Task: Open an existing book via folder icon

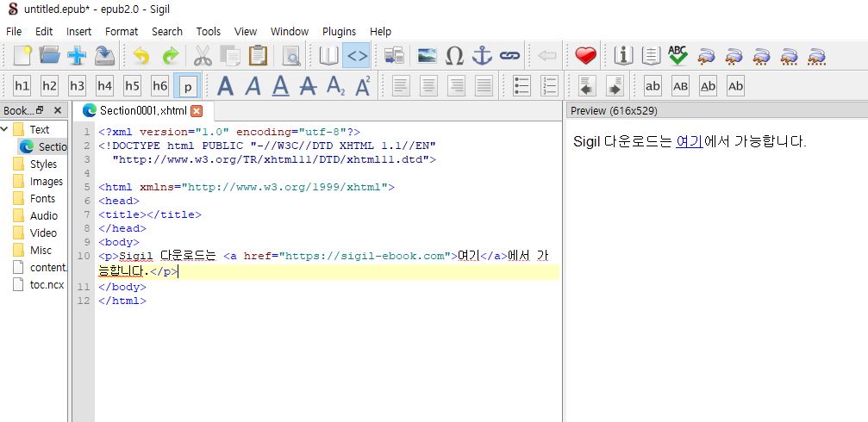Action: click(x=49, y=55)
